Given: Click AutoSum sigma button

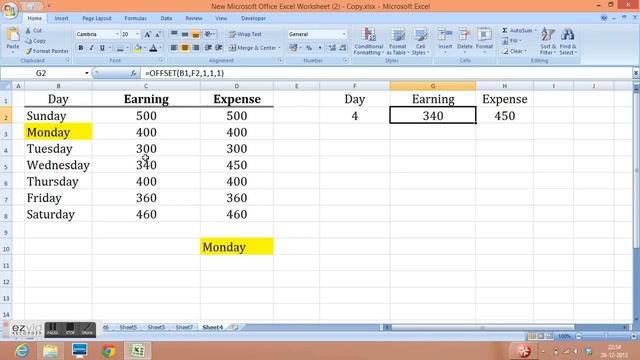Looking at the screenshot, I should coord(518,31).
